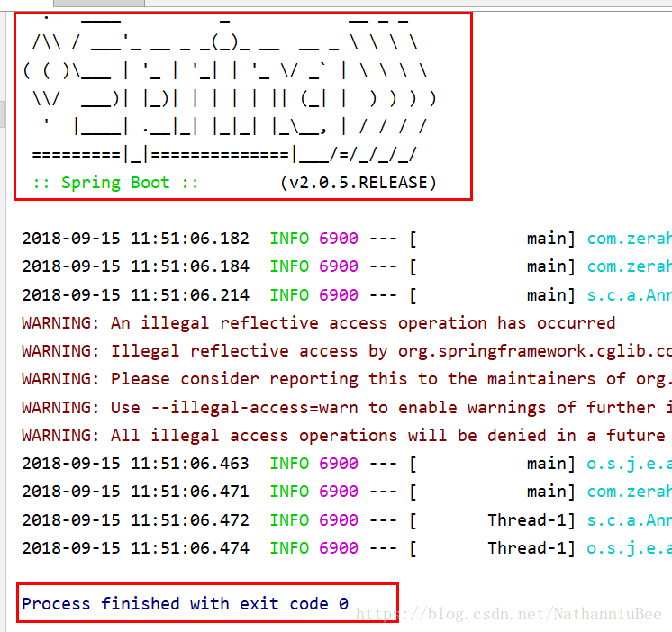Click 'Process finished with exit code 0'
Image resolution: width=672 pixels, height=632 pixels.
tap(186, 604)
